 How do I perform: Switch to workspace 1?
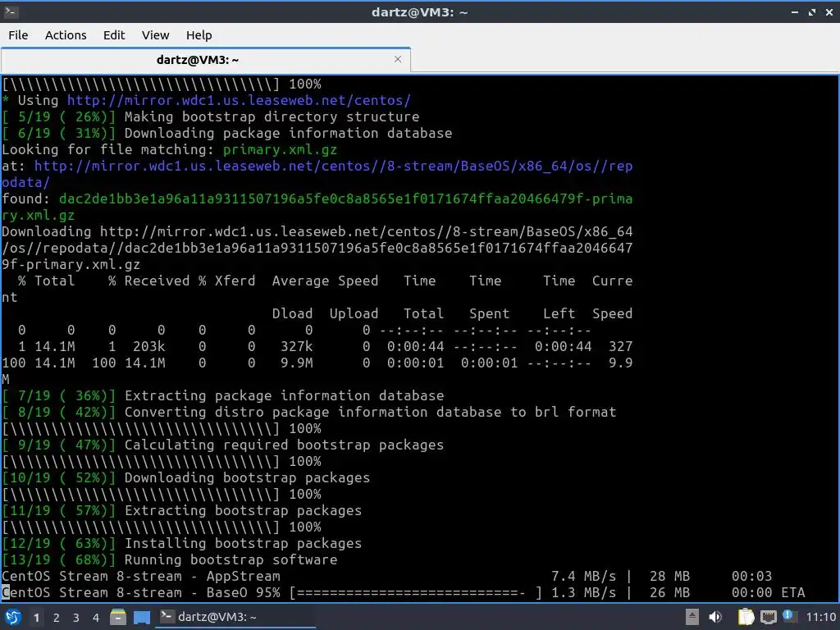pos(36,618)
